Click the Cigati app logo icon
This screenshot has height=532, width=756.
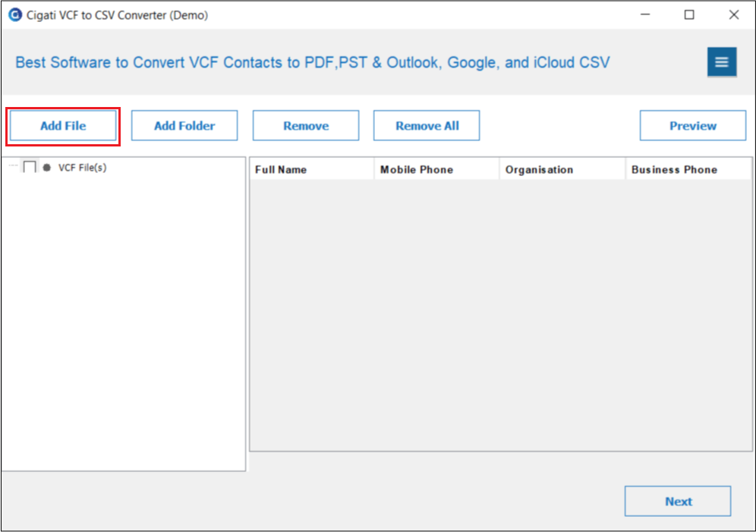(15, 15)
